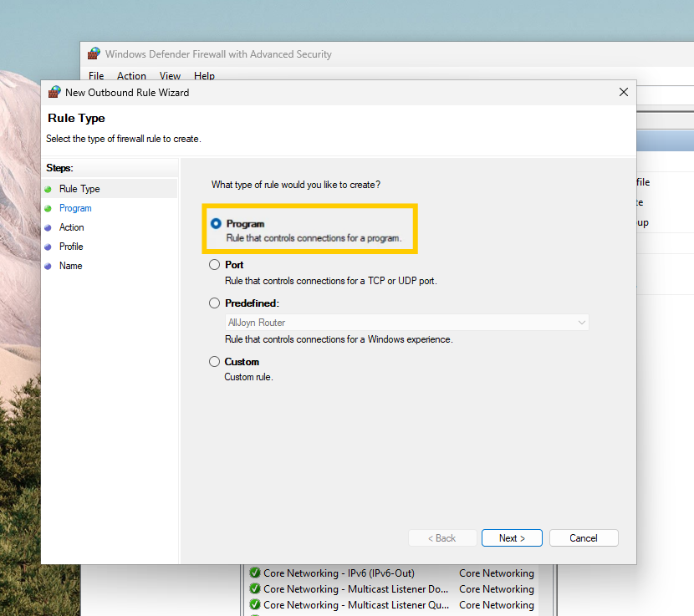The image size is (694, 616).
Task: Click the Predefined option label text
Action: pos(252,303)
